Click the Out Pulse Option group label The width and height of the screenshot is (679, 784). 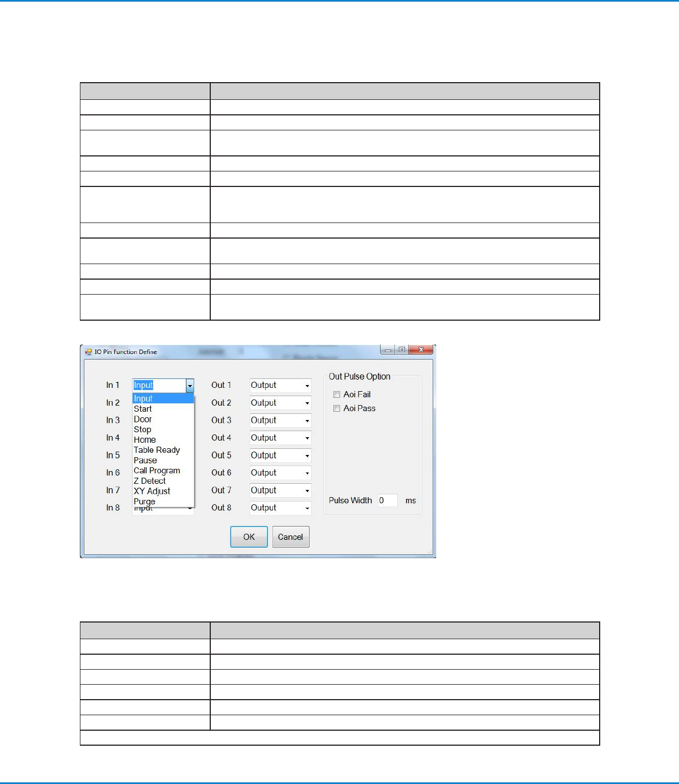click(359, 377)
